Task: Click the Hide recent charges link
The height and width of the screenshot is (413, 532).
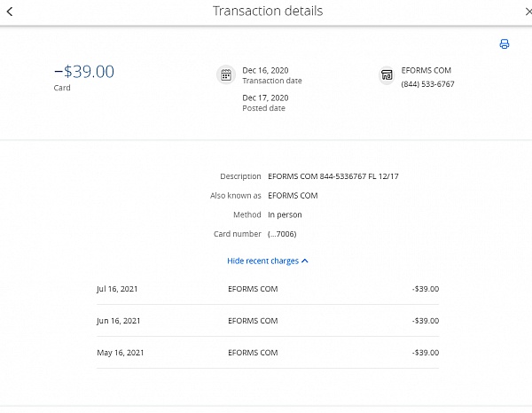Action: coord(262,261)
